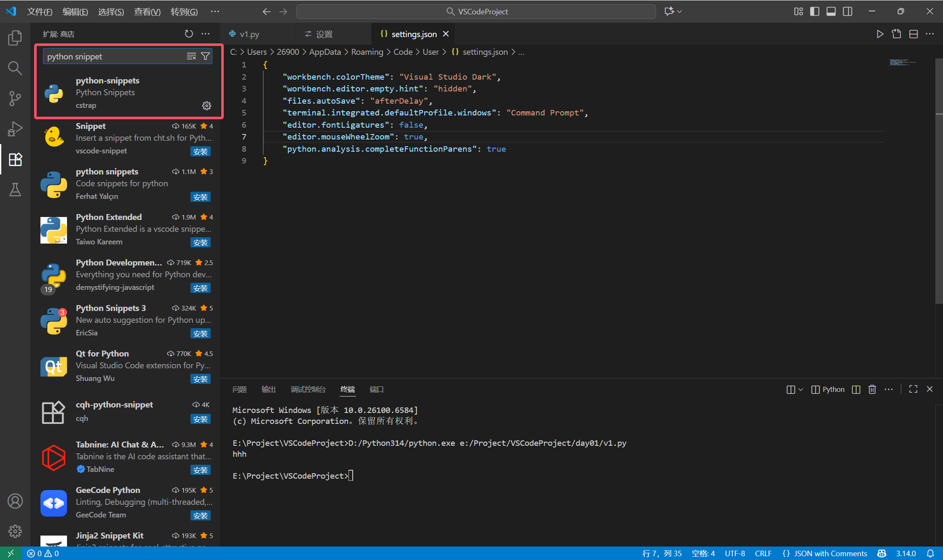943x560 pixels.
Task: Toggle the Panel visibility
Action: 831,11
